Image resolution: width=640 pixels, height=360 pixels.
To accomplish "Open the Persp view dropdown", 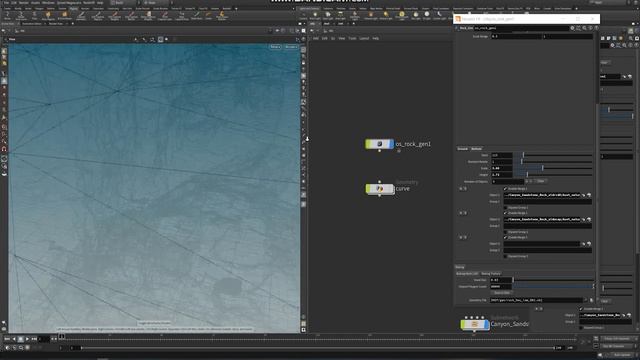I will pos(276,47).
